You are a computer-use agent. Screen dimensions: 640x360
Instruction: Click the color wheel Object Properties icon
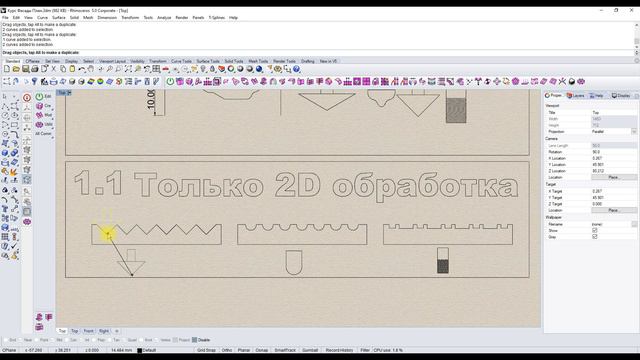point(231,69)
